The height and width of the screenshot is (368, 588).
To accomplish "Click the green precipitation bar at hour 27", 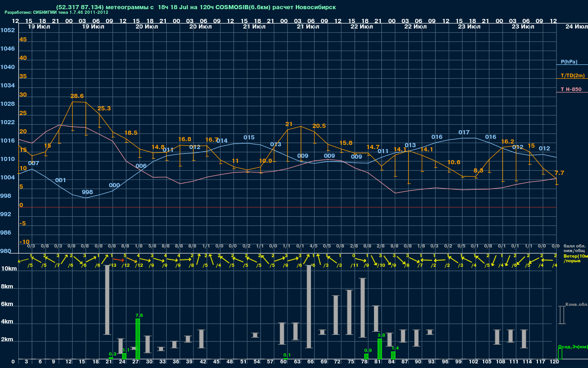I will point(138,339).
